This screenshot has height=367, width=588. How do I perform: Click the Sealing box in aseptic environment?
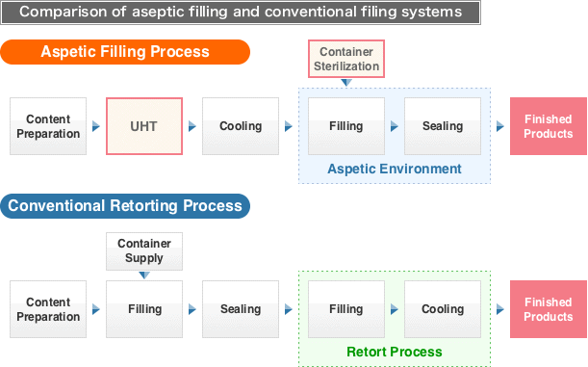[443, 126]
